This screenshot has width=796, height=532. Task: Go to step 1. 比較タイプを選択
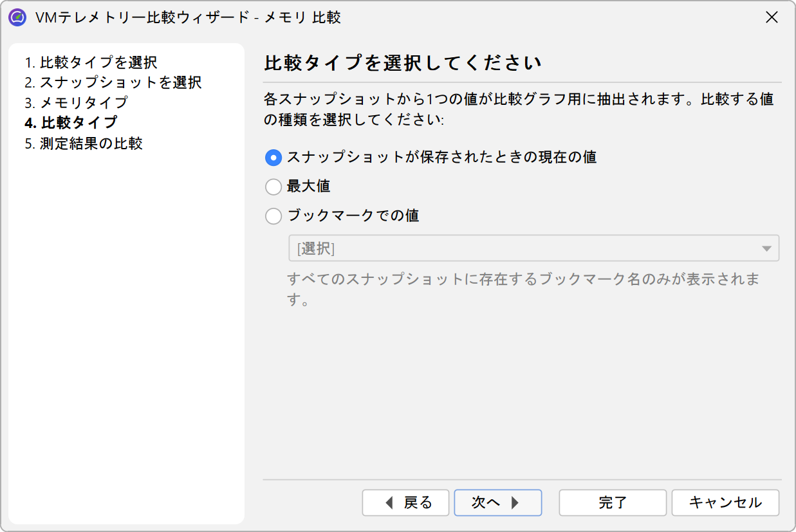click(91, 62)
